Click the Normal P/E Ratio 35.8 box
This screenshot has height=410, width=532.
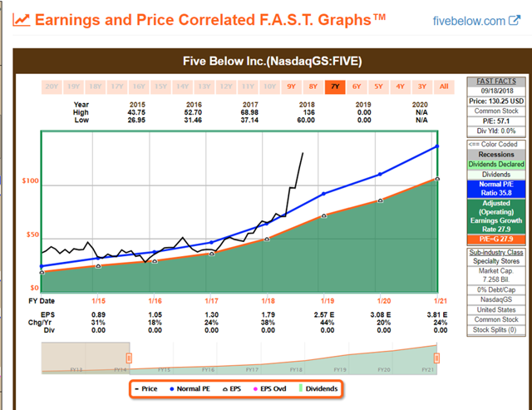(x=496, y=189)
